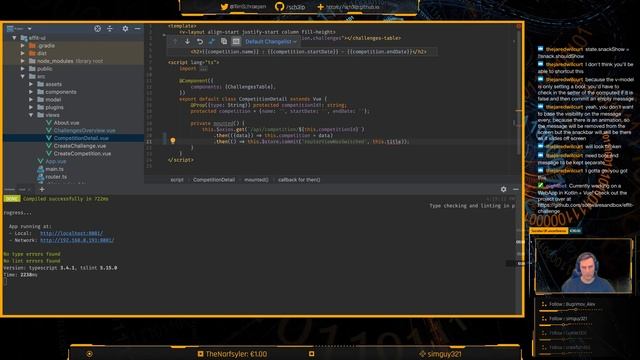Open project panel settings gear

tap(125, 29)
